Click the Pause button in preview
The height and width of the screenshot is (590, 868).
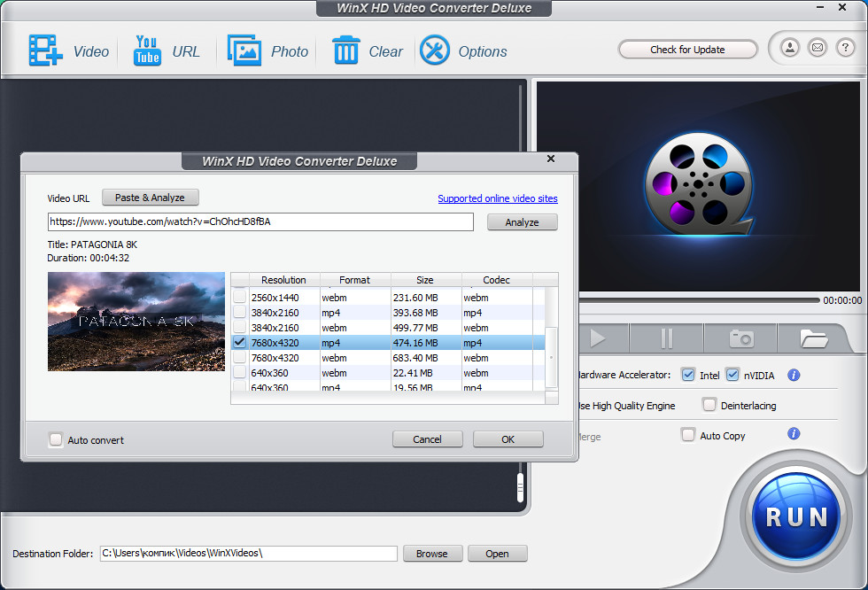666,338
